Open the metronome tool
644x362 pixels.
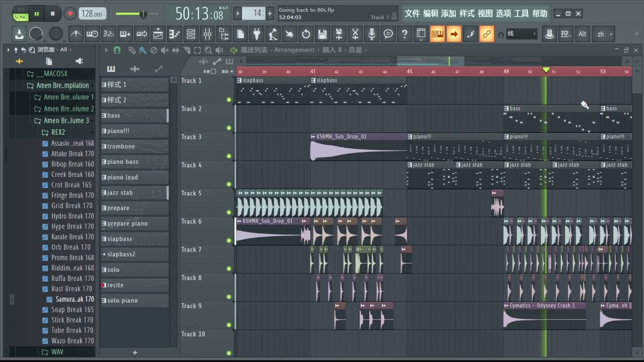[x=76, y=34]
